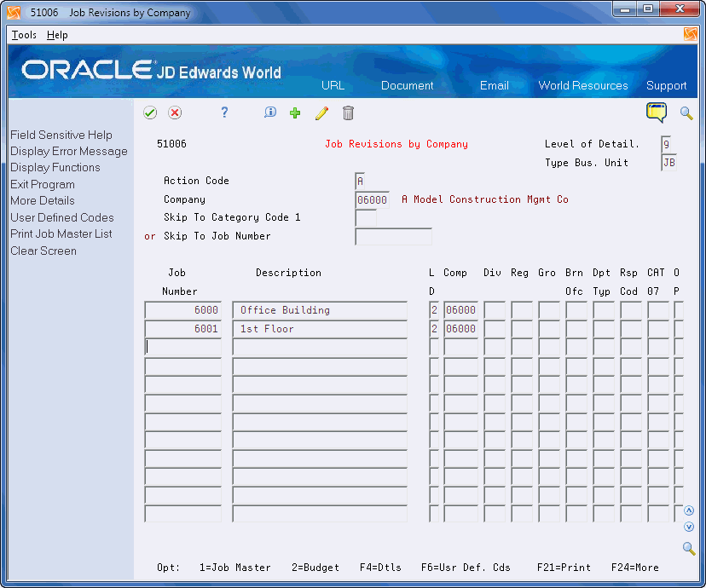Click the scroll down arrow icon
The image size is (706, 588).
tap(688, 527)
